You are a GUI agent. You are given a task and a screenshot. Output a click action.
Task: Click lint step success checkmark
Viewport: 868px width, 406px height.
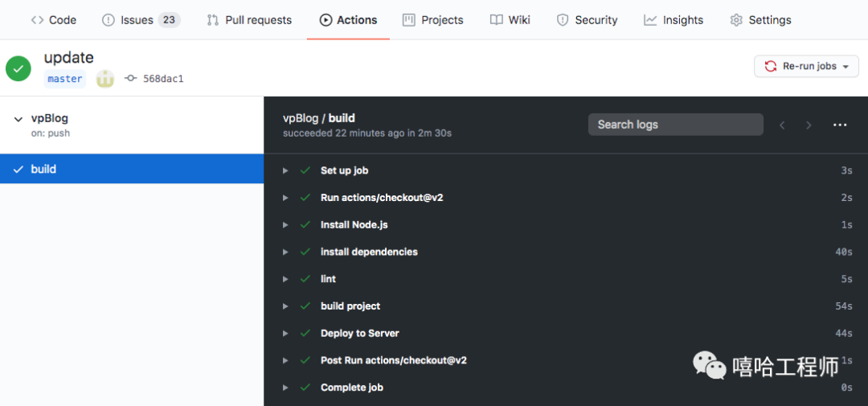coord(305,279)
